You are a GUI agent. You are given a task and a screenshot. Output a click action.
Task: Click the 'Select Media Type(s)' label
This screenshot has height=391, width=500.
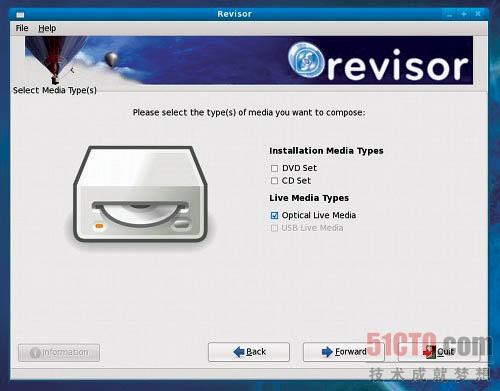click(x=55, y=90)
